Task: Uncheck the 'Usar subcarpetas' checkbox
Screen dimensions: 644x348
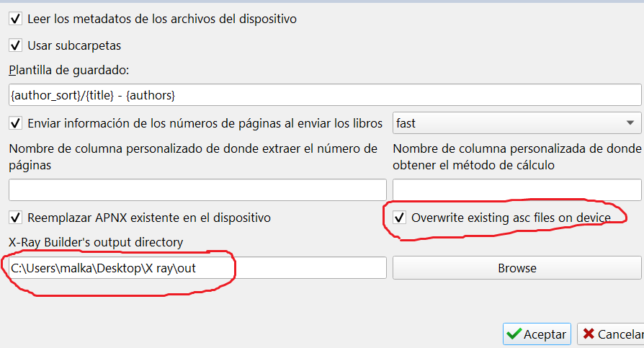Action: (16, 45)
